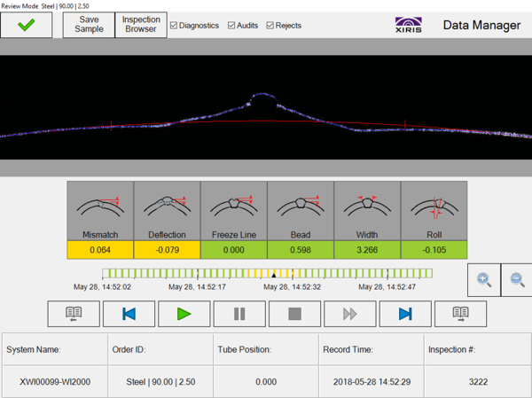Go to next page with book icon
The width and height of the screenshot is (532, 398).
tap(461, 314)
